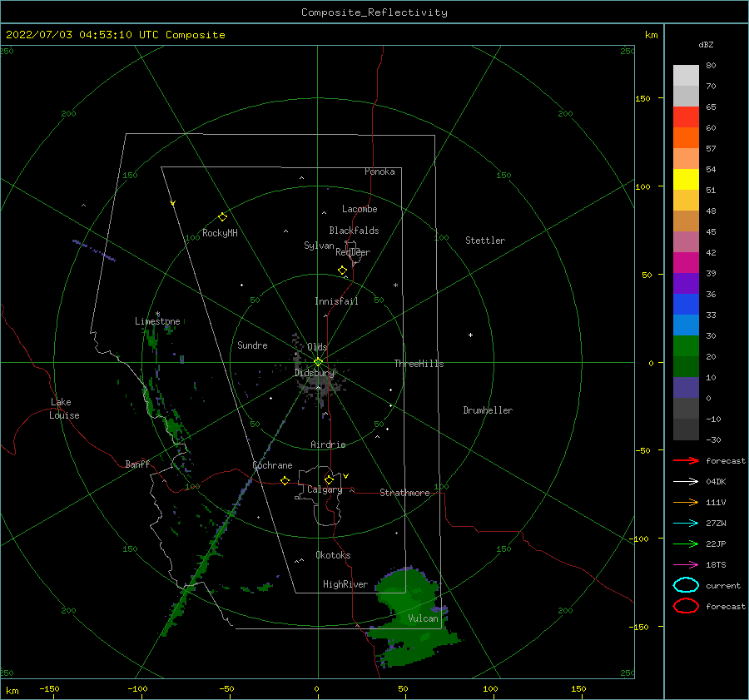Click the yellow color band at 54 dBZ

[686, 179]
